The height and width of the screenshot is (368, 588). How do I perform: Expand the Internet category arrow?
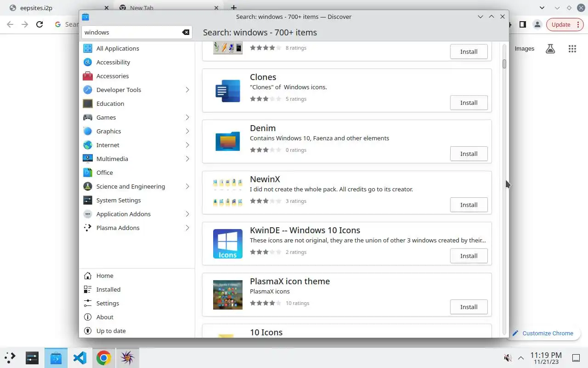(187, 145)
